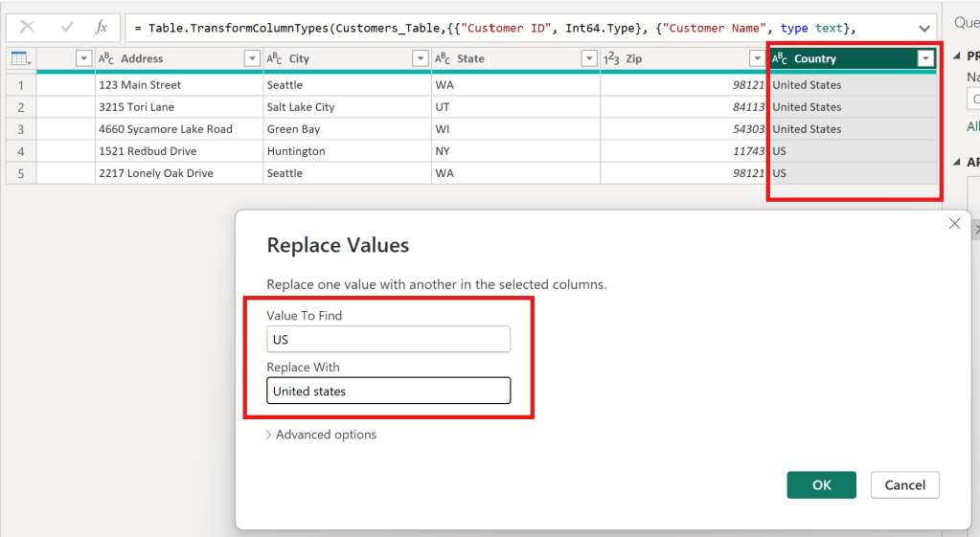Open the Address column filter dropdown
The image size is (980, 537).
[252, 58]
